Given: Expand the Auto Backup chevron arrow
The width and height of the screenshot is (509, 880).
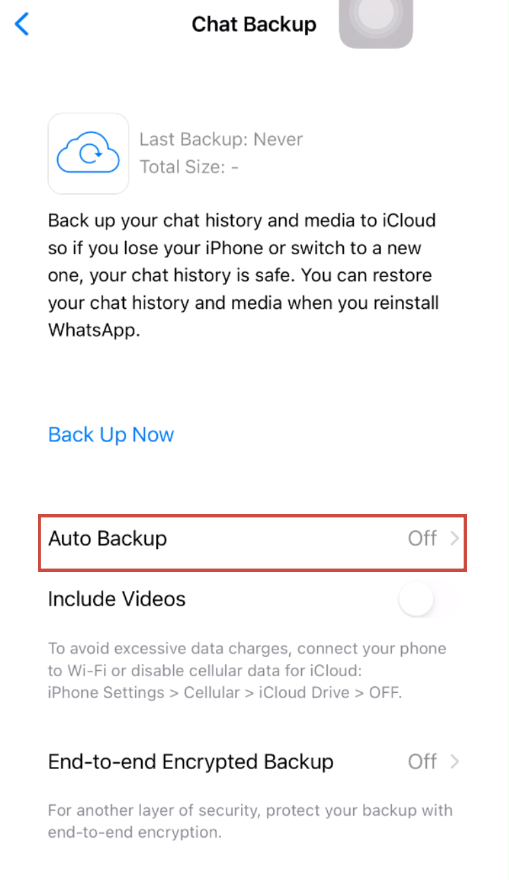Looking at the screenshot, I should (x=454, y=539).
